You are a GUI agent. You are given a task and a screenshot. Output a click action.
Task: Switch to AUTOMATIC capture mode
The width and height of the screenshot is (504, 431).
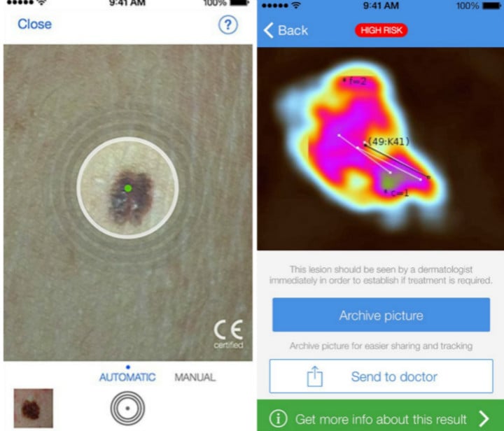[x=127, y=376]
